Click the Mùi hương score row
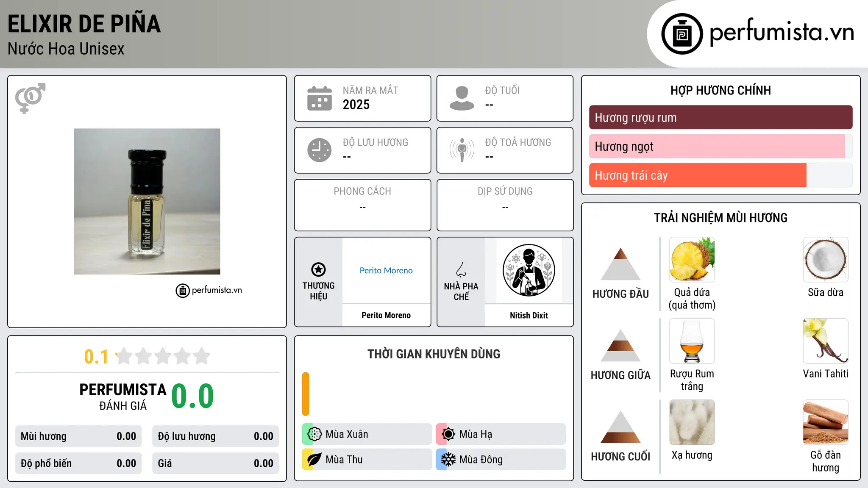 [x=78, y=436]
